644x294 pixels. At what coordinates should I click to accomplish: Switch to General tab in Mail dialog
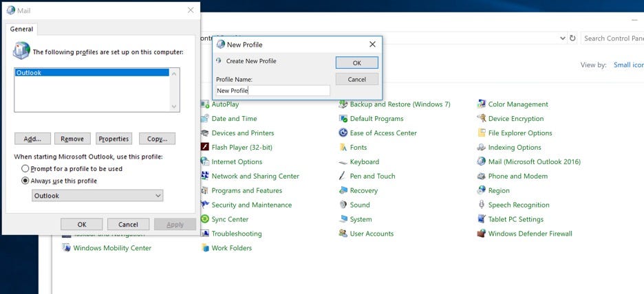pyautogui.click(x=21, y=29)
